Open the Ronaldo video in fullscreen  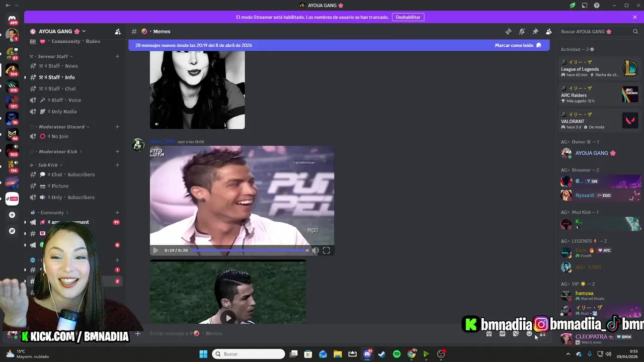[327, 250]
